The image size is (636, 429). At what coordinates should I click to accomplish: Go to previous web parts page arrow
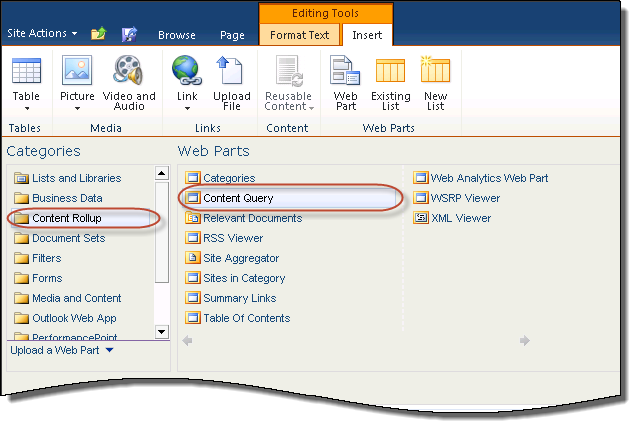pos(187,340)
